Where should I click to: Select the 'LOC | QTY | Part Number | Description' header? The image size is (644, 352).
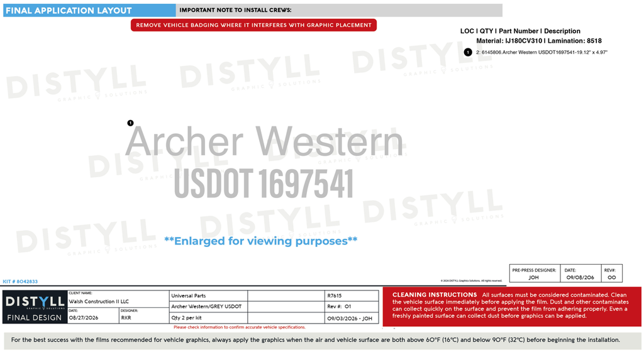520,31
